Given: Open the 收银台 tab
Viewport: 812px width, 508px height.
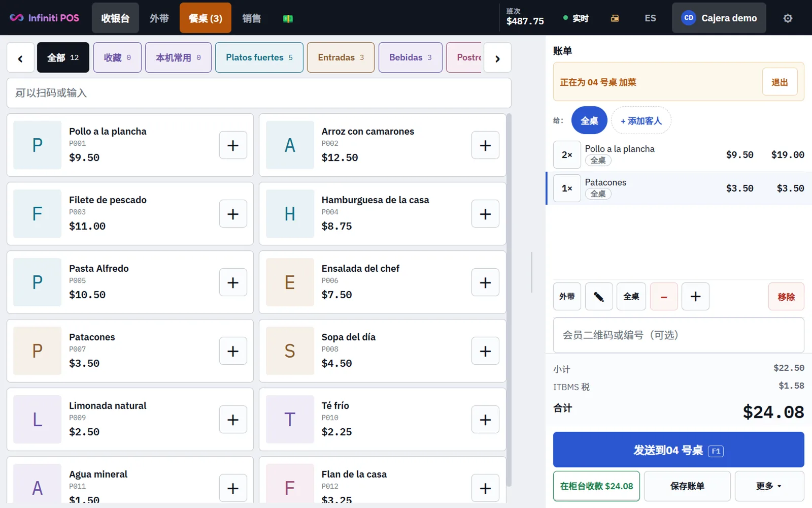Looking at the screenshot, I should 115,18.
